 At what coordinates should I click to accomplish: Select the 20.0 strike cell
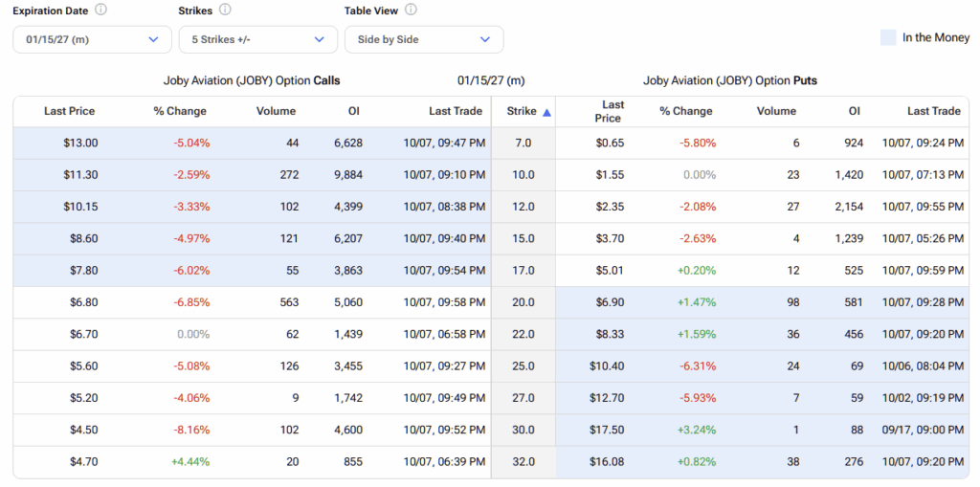click(523, 302)
